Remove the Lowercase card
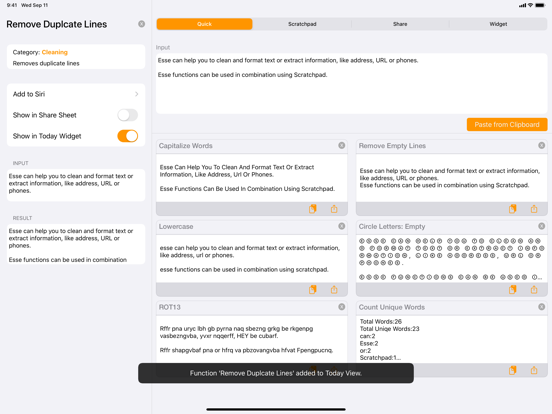Screen dimensions: 552x414 pos(341,226)
